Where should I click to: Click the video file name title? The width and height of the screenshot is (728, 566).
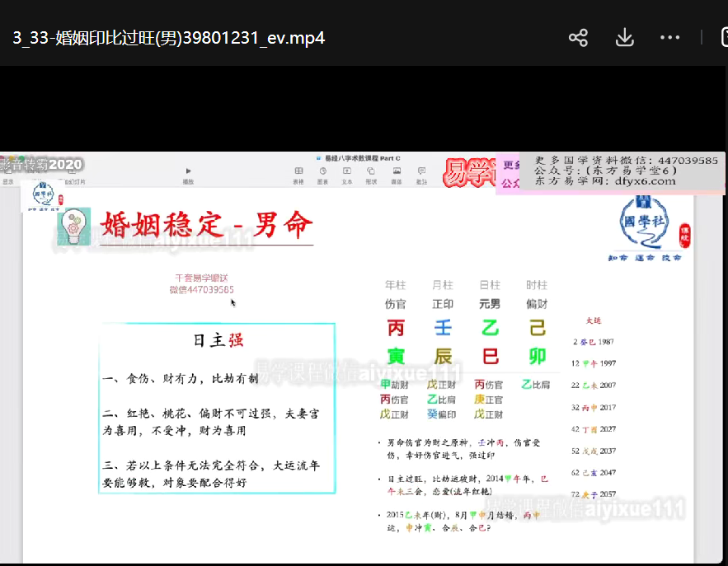click(x=168, y=39)
